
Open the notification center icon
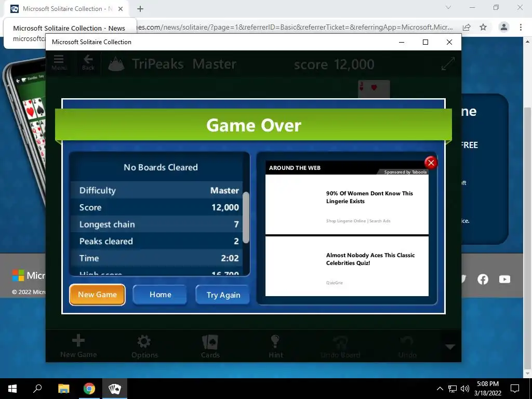point(515,389)
